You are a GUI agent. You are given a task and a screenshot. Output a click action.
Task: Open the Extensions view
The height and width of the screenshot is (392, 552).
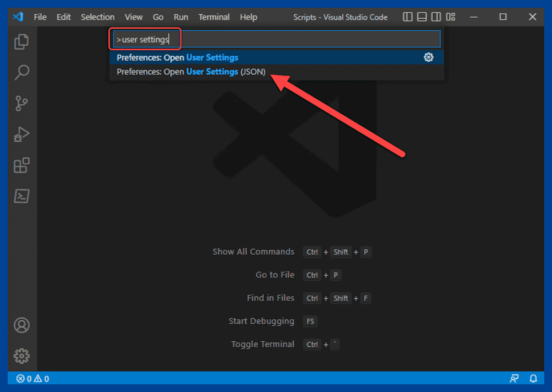[x=22, y=165]
